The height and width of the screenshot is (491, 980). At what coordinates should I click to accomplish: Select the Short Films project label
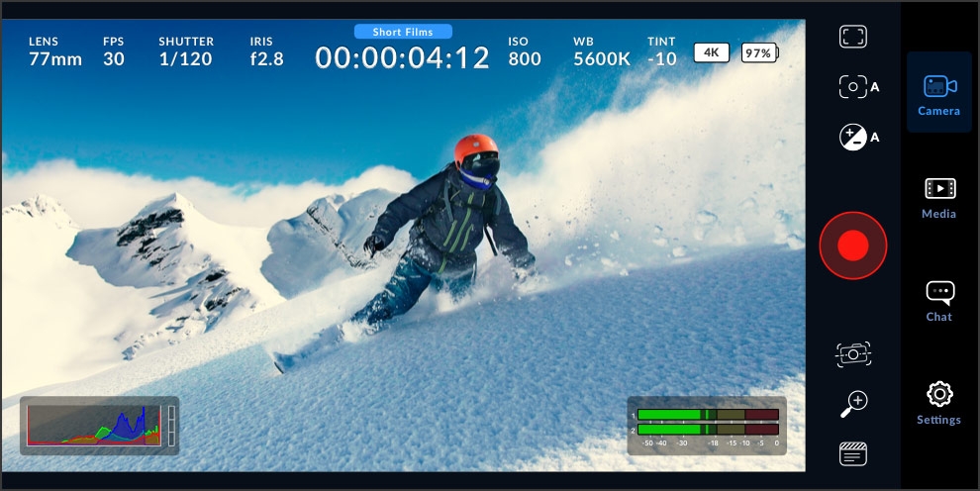coord(403,32)
